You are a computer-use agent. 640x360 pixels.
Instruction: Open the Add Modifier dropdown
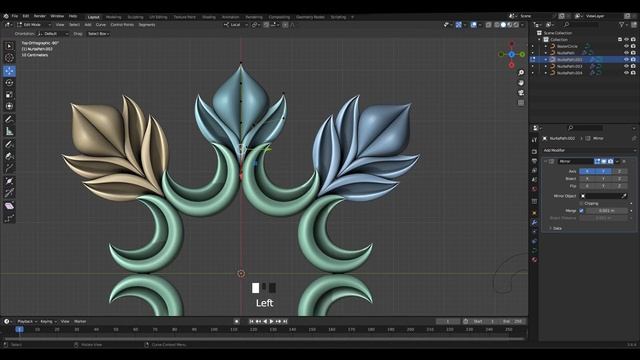(589, 150)
